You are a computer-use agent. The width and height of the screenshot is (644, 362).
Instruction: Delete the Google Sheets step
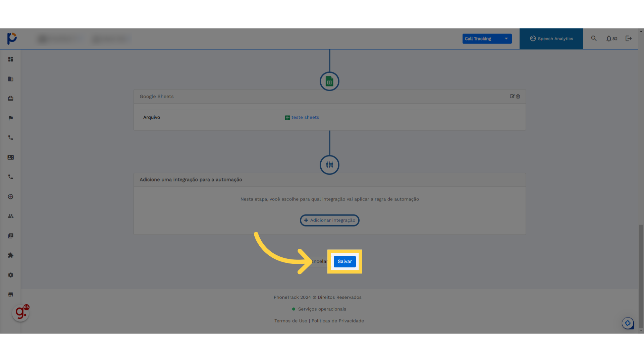coord(518,96)
